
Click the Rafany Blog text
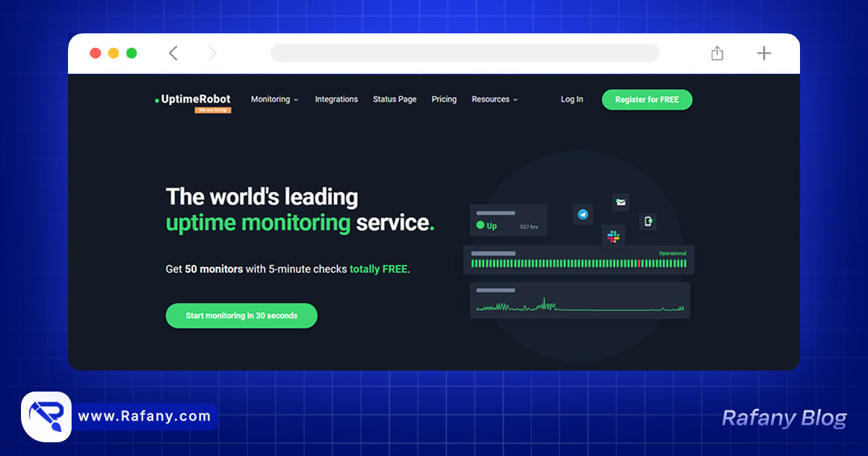pos(784,418)
